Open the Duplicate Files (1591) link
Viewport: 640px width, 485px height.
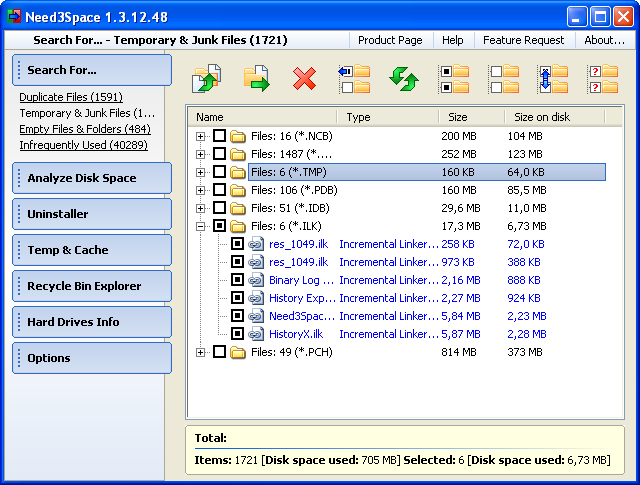click(71, 97)
